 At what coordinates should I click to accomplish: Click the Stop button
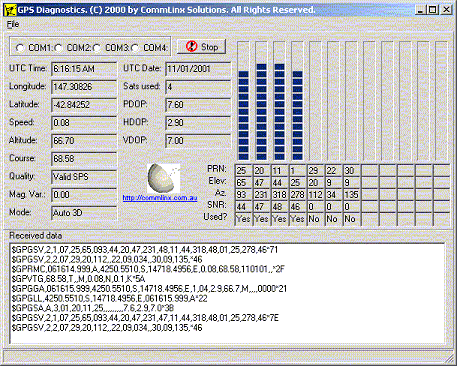tap(201, 47)
